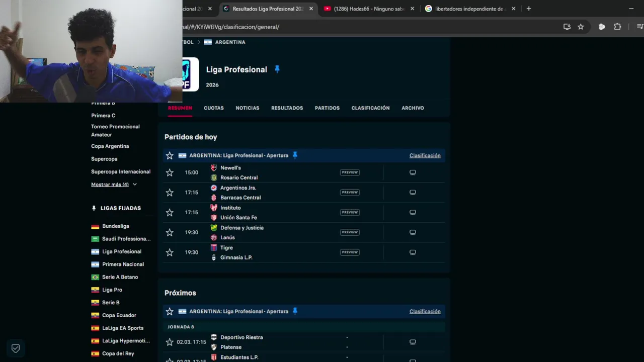
Task: Click TV icon for Newell's match
Action: click(x=413, y=172)
